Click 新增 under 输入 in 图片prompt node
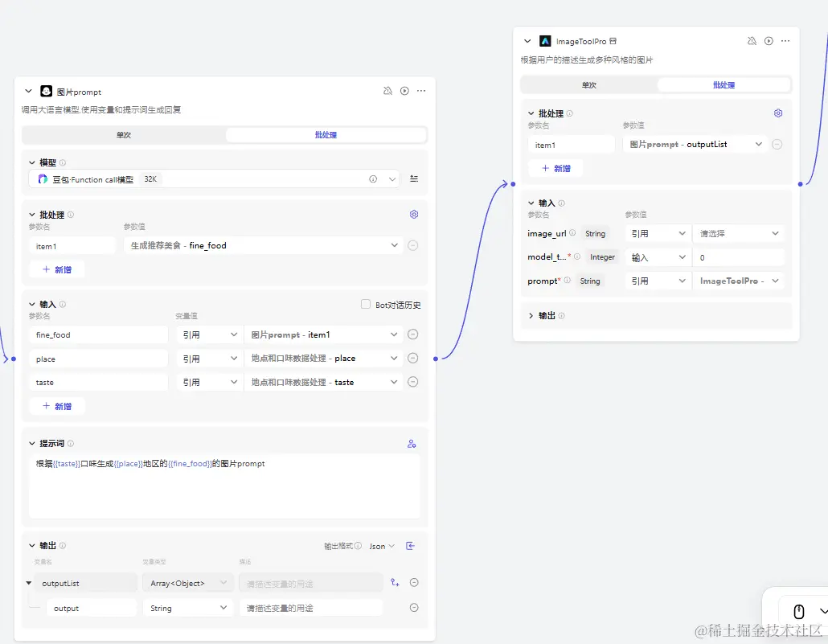This screenshot has width=828, height=644. pyautogui.click(x=56, y=406)
